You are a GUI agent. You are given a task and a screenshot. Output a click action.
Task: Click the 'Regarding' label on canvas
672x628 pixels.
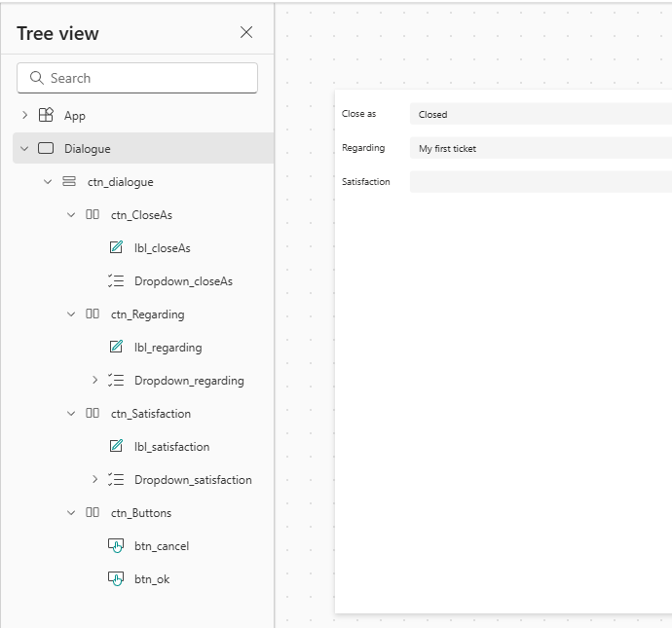point(363,148)
